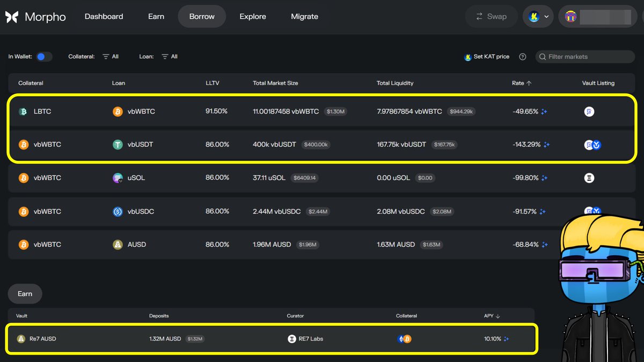Viewport: 644px width, 362px height.
Task: Click the vbWBTC collateral icon in vbUSDC row
Action: click(24, 211)
